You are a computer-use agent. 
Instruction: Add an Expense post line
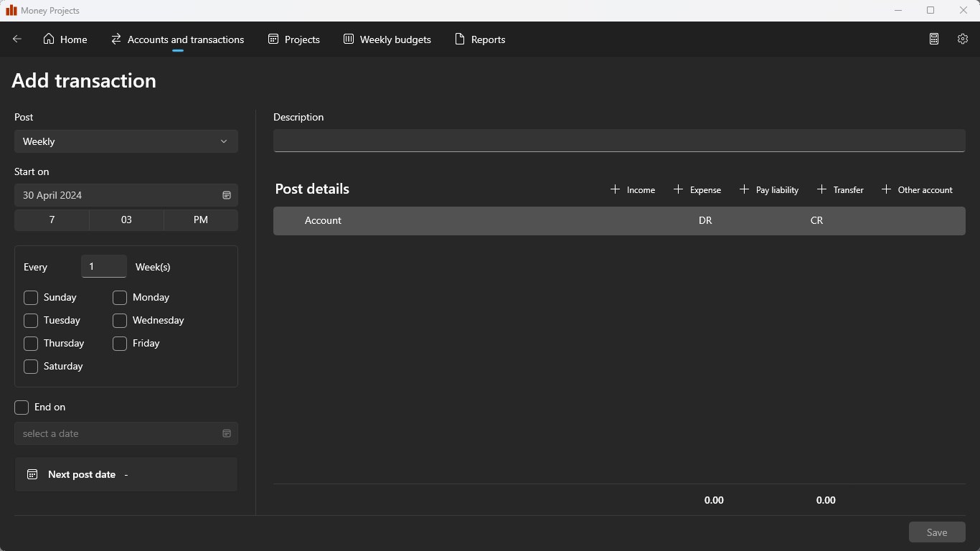point(697,189)
